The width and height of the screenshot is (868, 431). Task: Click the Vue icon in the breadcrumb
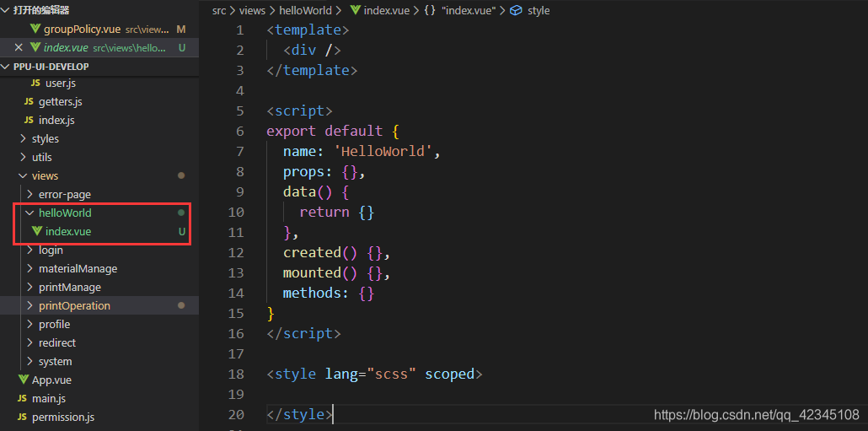point(356,10)
